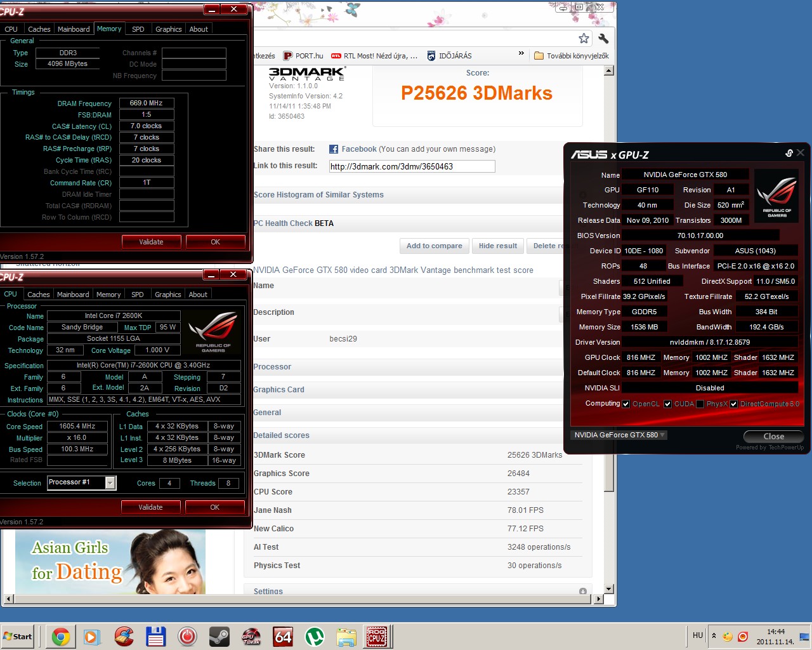The height and width of the screenshot is (650, 812).
Task: Click the red power button taskbar icon
Action: pos(188,636)
